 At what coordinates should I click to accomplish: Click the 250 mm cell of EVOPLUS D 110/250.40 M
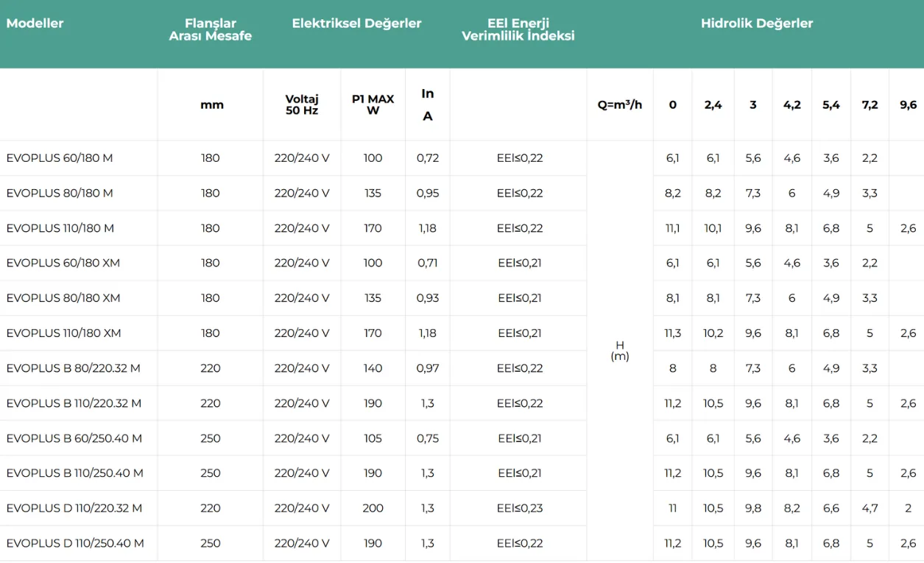[x=211, y=543]
